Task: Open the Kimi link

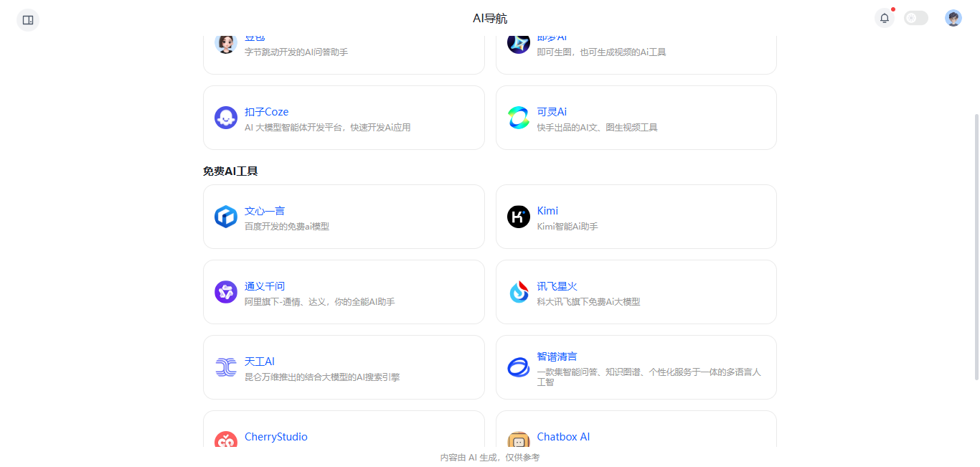Action: click(x=547, y=211)
